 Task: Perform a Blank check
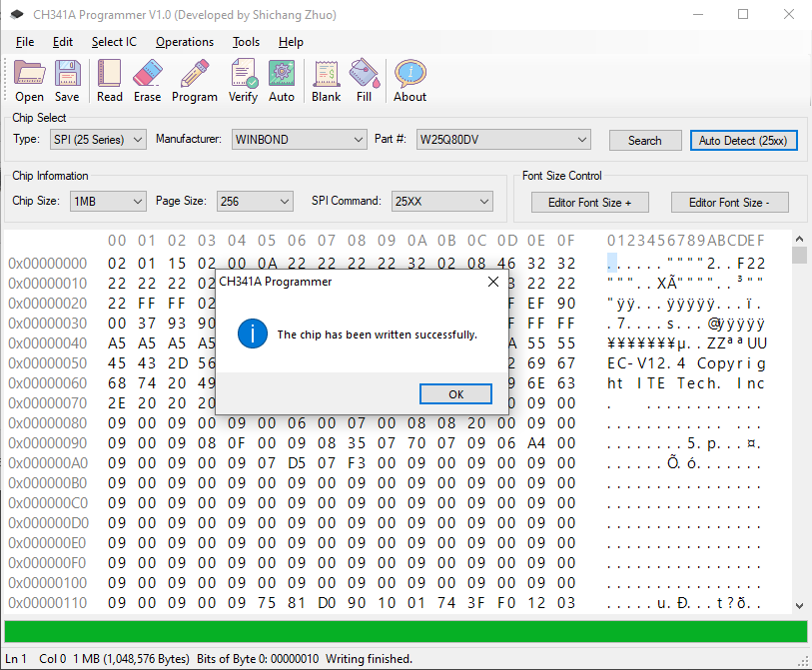tap(326, 80)
